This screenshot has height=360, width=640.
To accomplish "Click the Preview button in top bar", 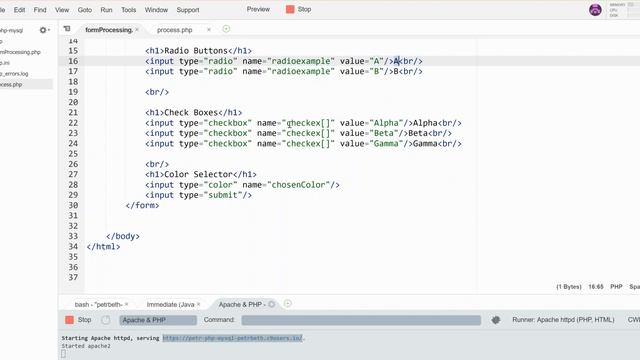I will (x=258, y=9).
